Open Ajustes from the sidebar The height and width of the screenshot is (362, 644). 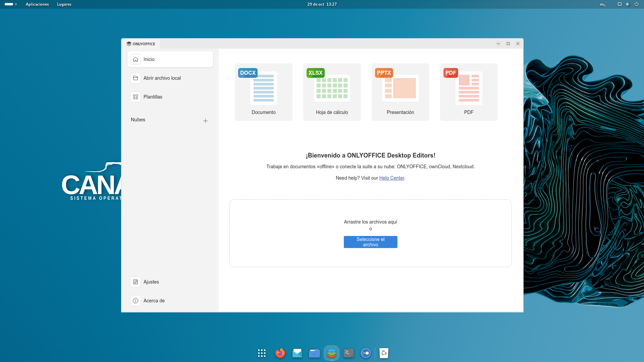point(151,282)
